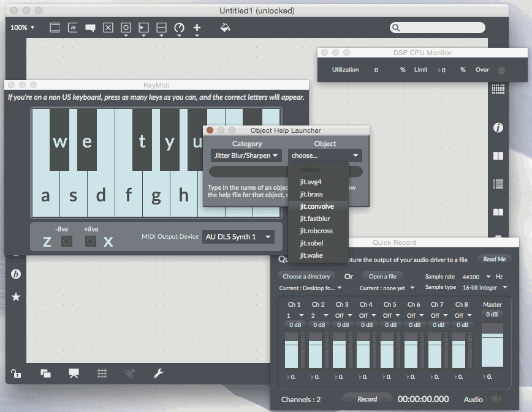Click the search field in the toolbar
The image size is (532, 412).
pos(438,28)
